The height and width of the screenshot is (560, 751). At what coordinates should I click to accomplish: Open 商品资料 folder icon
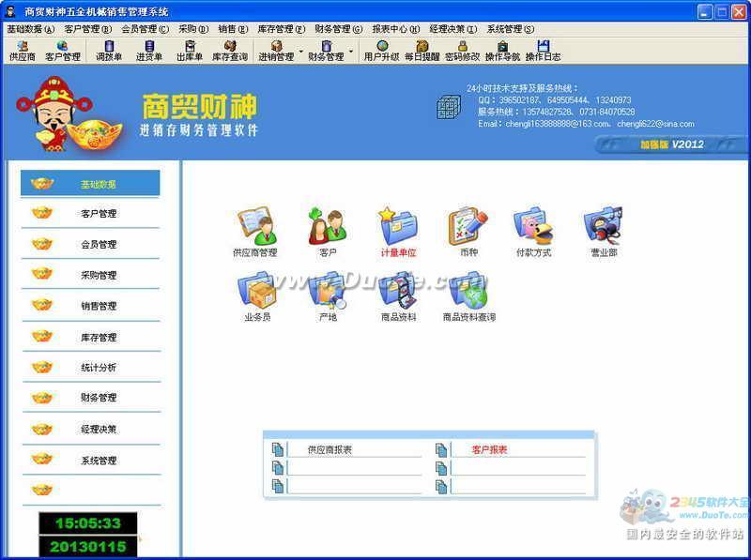tap(398, 296)
